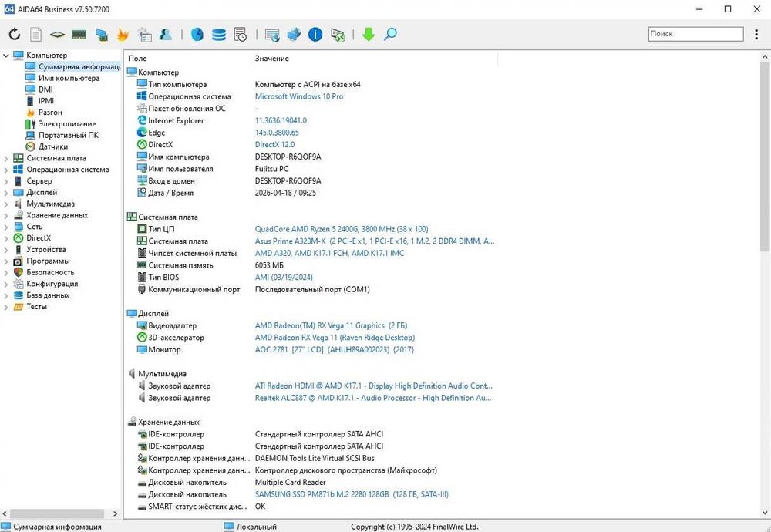Click the flame stability test icon
The height and width of the screenshot is (532, 771).
pos(123,34)
